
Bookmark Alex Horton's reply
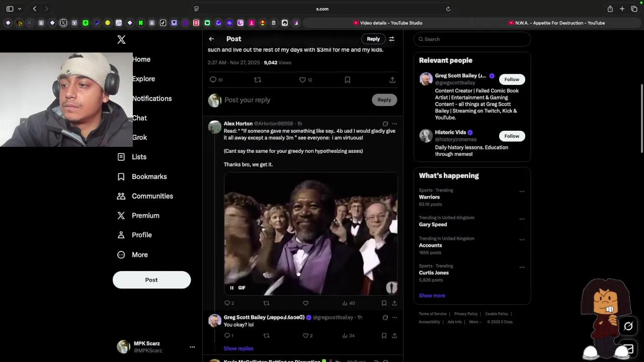[x=384, y=303]
